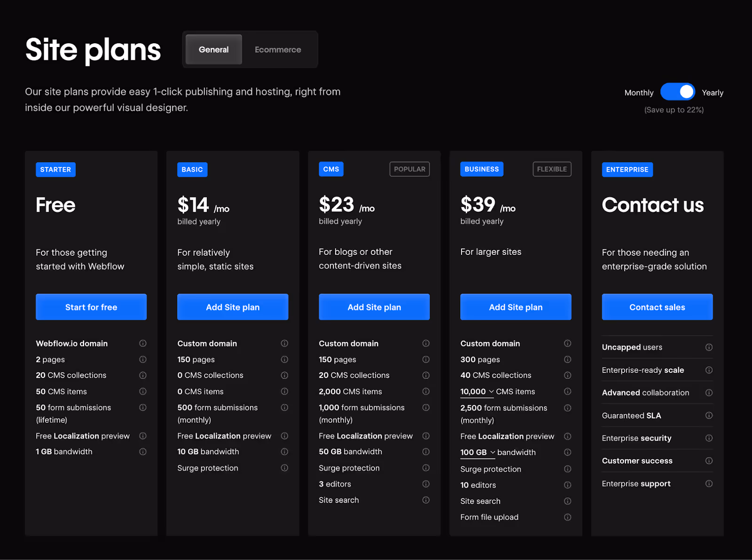This screenshot has height=560, width=752.
Task: Show info for 10 editors
Action: (x=567, y=485)
